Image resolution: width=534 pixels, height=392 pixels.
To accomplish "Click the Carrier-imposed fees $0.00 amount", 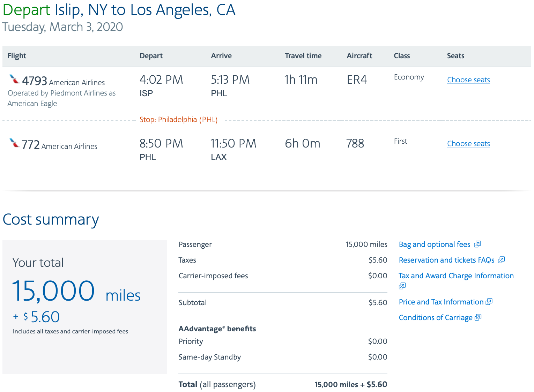I will pyautogui.click(x=378, y=276).
